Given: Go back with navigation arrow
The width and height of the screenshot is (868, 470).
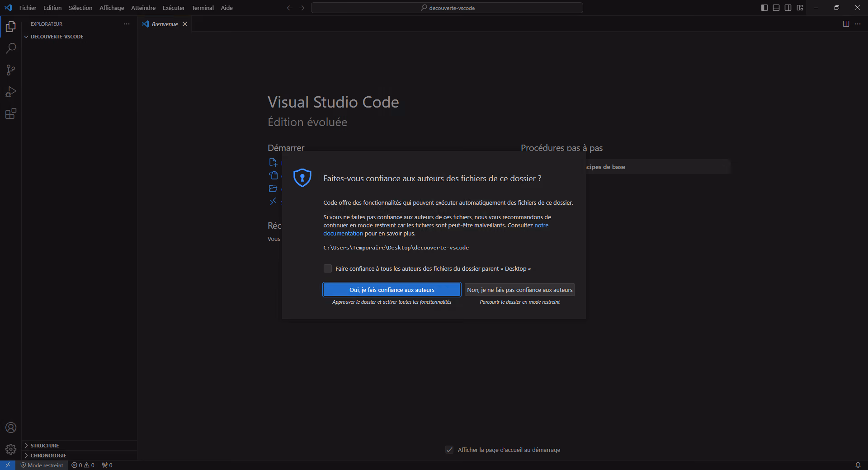Looking at the screenshot, I should [290, 8].
